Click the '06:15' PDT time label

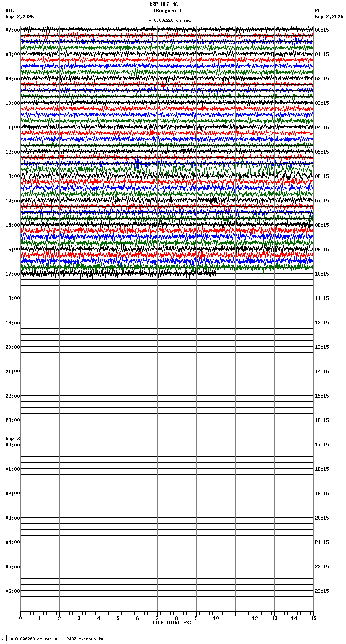(x=322, y=176)
